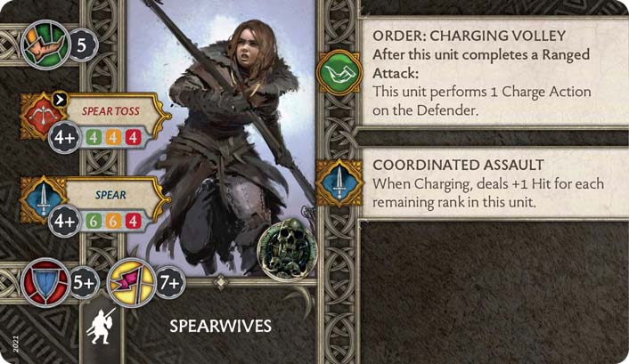Image resolution: width=629 pixels, height=364 pixels.
Task: Click the Spear Toss weapon label
Action: tap(110, 111)
